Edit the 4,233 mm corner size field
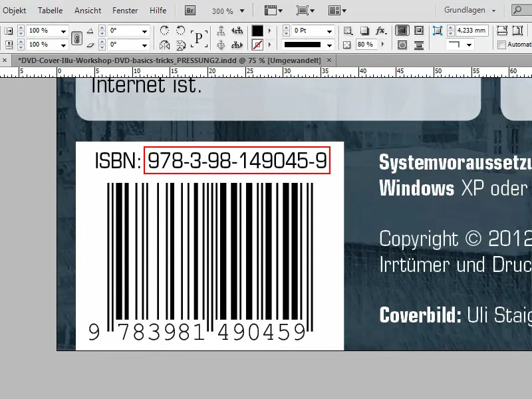The width and height of the screenshot is (532, 399). click(471, 31)
